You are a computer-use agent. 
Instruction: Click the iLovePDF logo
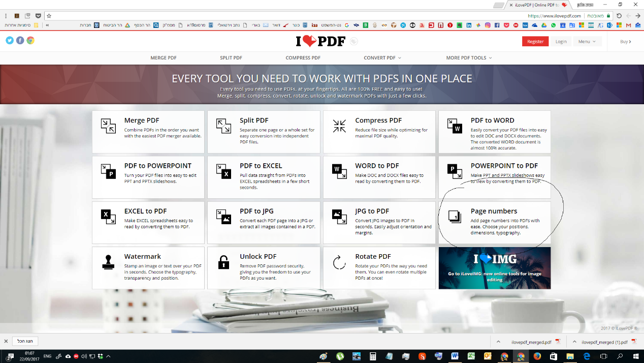(x=320, y=41)
